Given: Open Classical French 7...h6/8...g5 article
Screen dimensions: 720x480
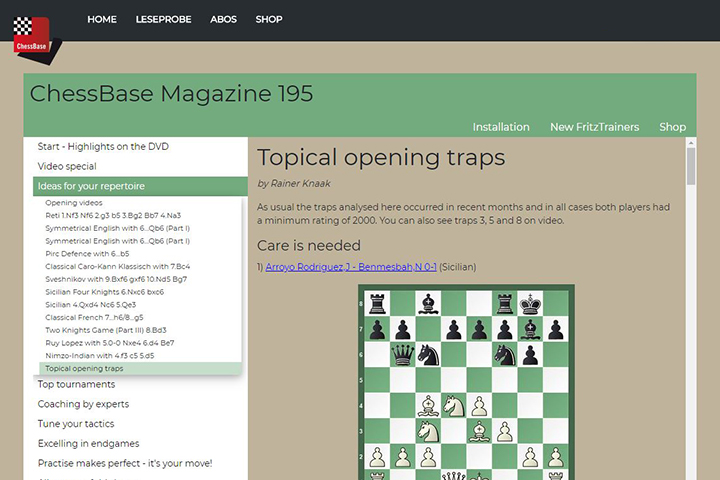Looking at the screenshot, I should pos(94,317).
